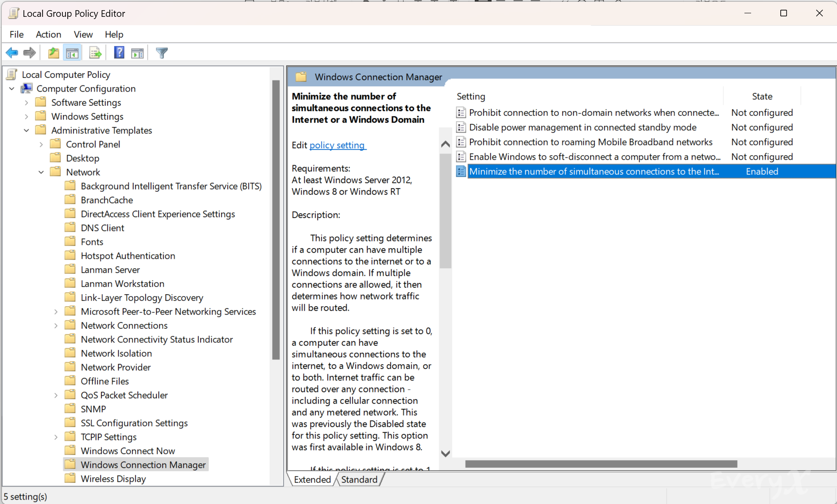Select Lanman Workstation folder
This screenshot has width=837, height=504.
[x=122, y=284]
